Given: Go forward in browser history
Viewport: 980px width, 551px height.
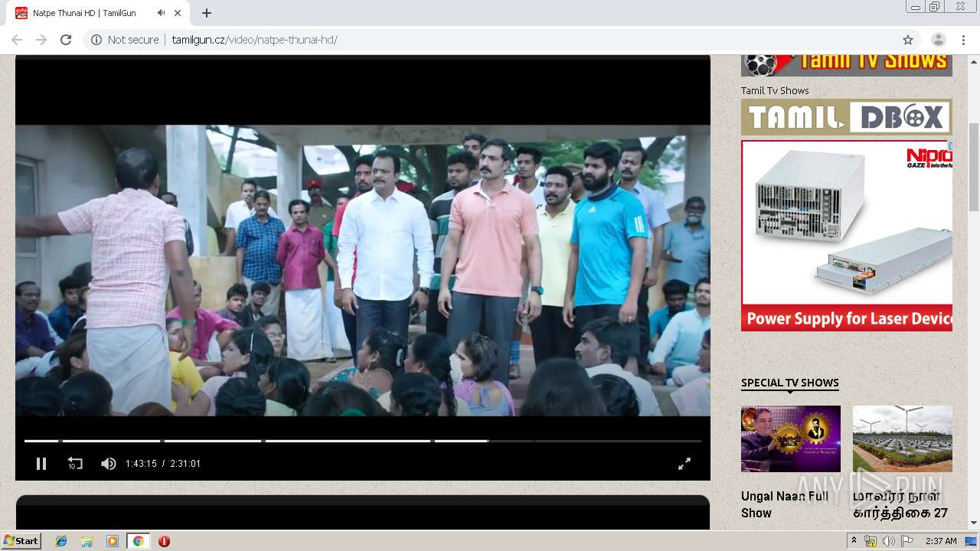Looking at the screenshot, I should pyautogui.click(x=41, y=40).
